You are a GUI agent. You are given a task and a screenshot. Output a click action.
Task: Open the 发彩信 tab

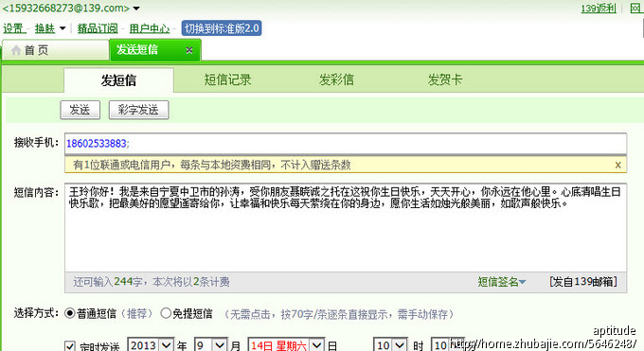pos(336,79)
